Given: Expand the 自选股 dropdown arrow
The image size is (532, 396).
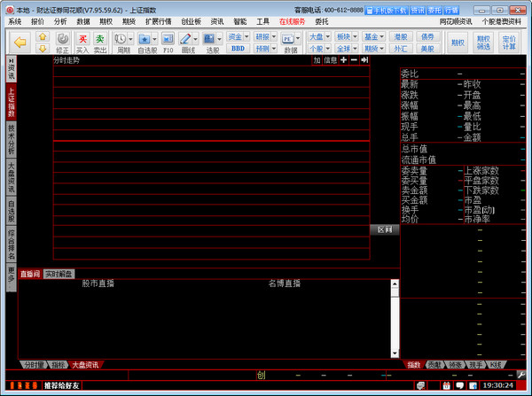Looking at the screenshot, I should [x=155, y=40].
